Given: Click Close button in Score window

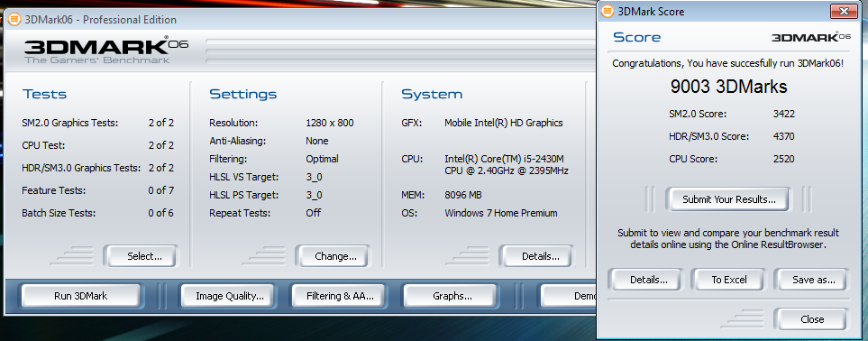Looking at the screenshot, I should point(812,319).
